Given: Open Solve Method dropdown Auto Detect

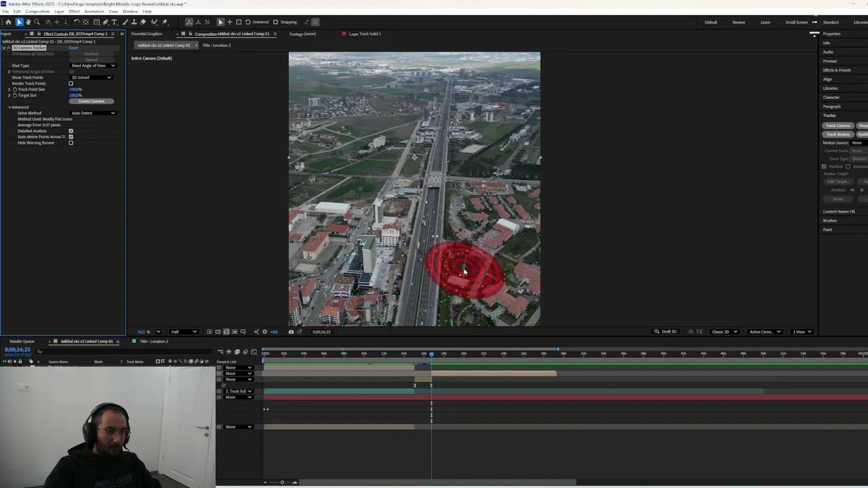Looking at the screenshot, I should 93,113.
